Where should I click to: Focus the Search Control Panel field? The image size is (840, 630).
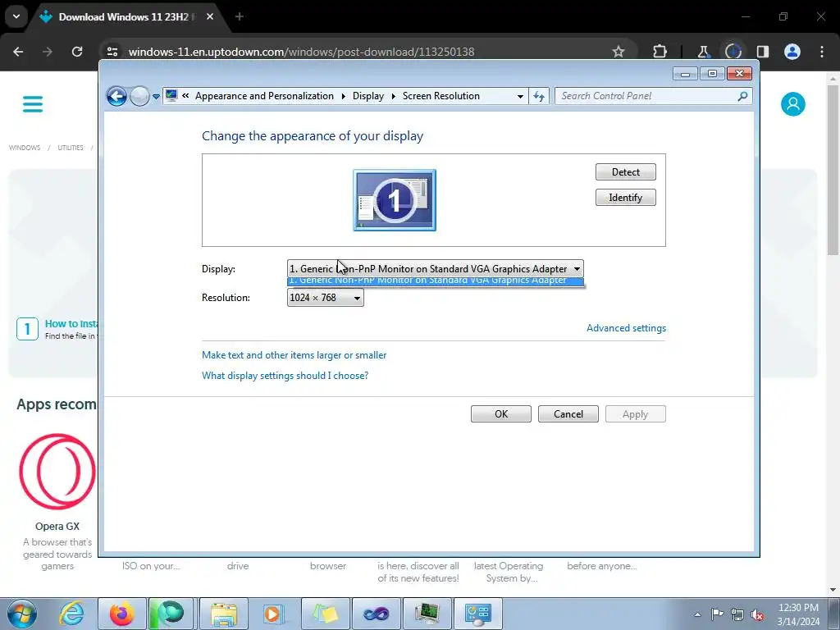click(x=654, y=96)
